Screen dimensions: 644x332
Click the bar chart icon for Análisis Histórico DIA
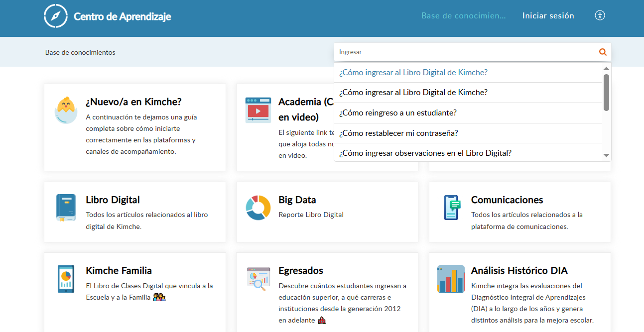click(x=451, y=279)
